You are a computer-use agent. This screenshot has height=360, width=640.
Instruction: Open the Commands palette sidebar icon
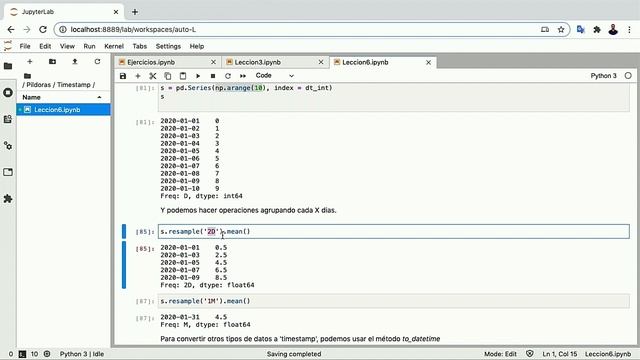(x=8, y=119)
